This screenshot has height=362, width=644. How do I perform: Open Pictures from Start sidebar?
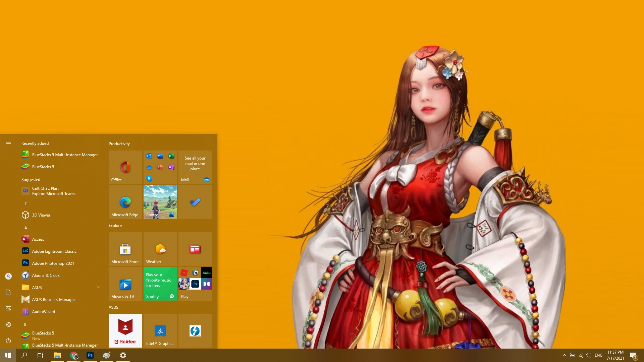coord(8,308)
